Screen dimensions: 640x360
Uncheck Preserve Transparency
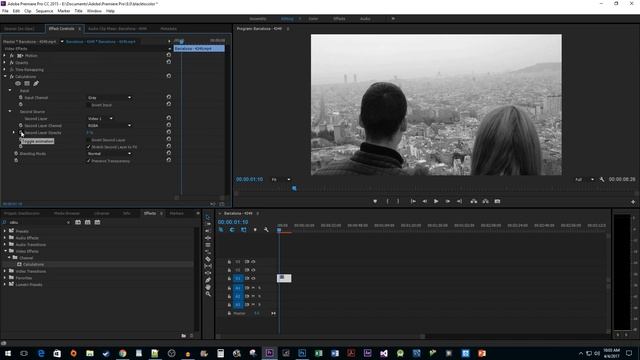click(x=89, y=161)
